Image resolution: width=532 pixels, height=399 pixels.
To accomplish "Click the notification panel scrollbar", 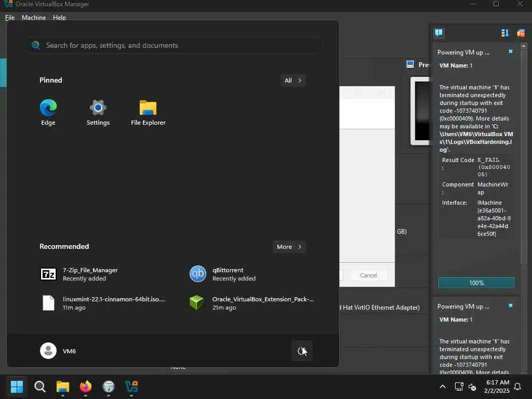I will (524, 156).
